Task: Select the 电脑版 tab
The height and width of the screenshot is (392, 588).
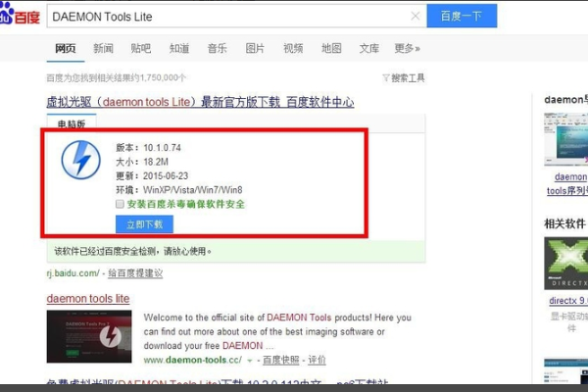Action: pyautogui.click(x=72, y=122)
